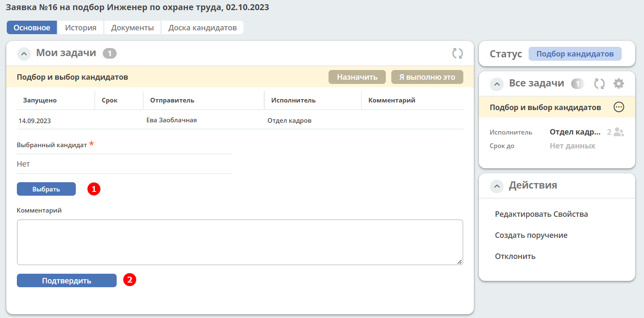Click sender Ева Заоблачная cell

(x=171, y=120)
